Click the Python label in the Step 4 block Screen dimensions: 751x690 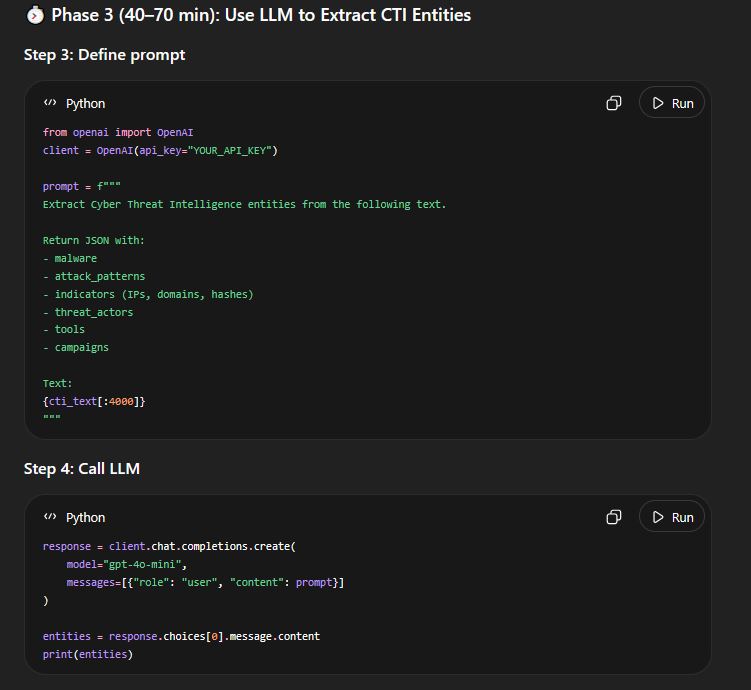[85, 517]
